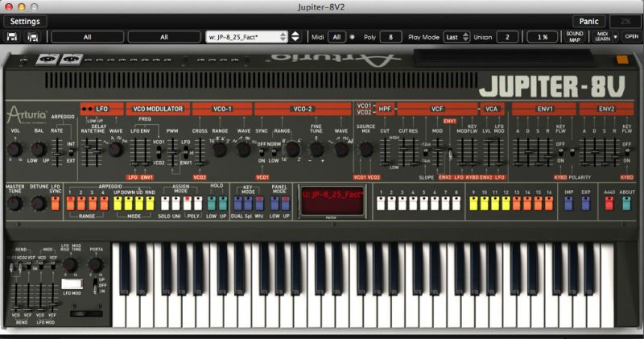The height and width of the screenshot is (339, 644).
Task: Toggle ENV1 KEY FLW off/on switch
Action: 560,152
